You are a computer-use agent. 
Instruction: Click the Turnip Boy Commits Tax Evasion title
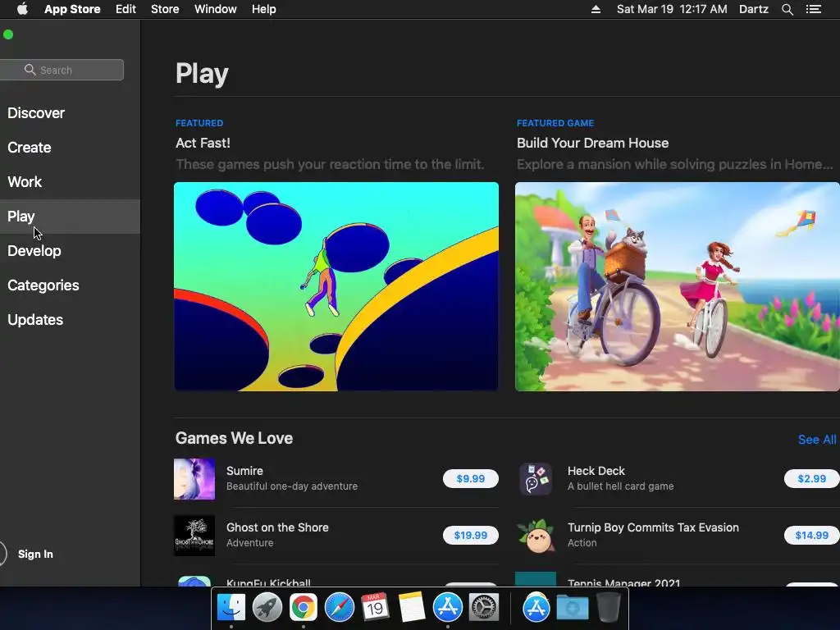coord(653,527)
